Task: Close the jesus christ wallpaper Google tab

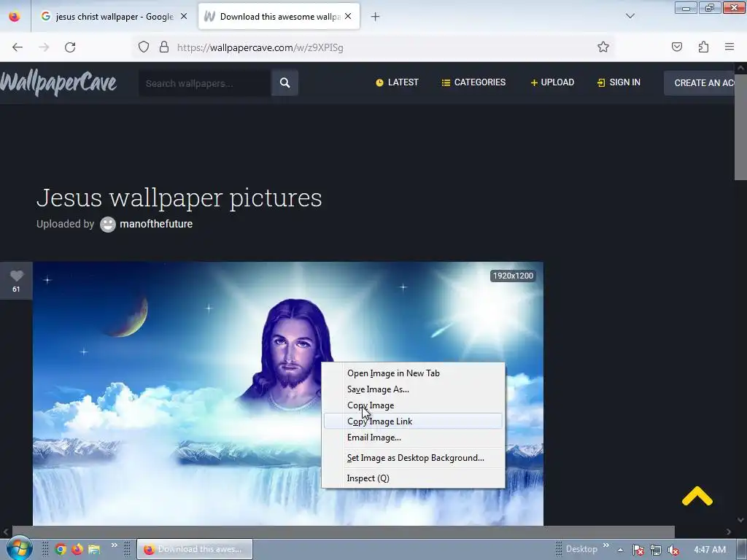Action: point(184,16)
